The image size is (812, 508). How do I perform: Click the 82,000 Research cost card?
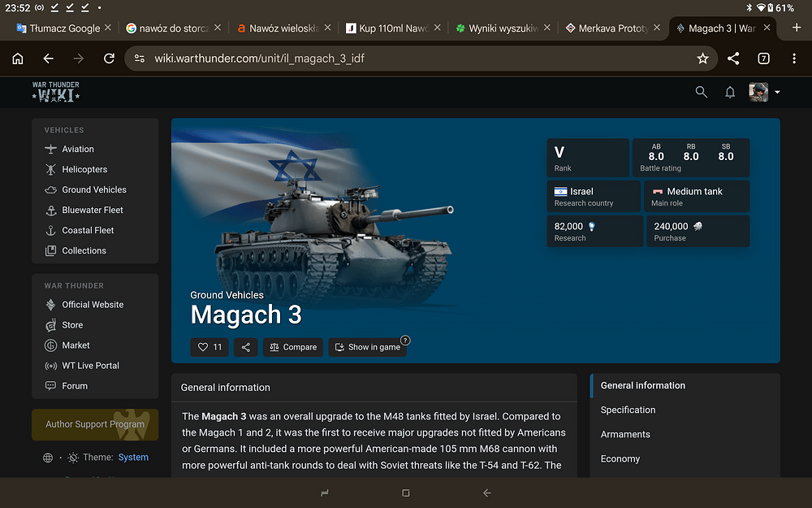[x=594, y=231]
